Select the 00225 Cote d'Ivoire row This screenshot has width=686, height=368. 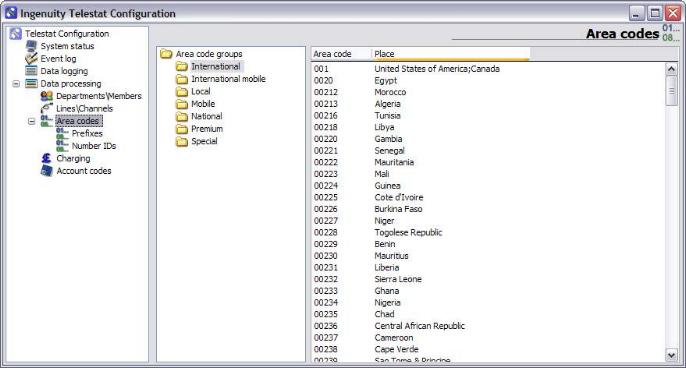point(488,197)
